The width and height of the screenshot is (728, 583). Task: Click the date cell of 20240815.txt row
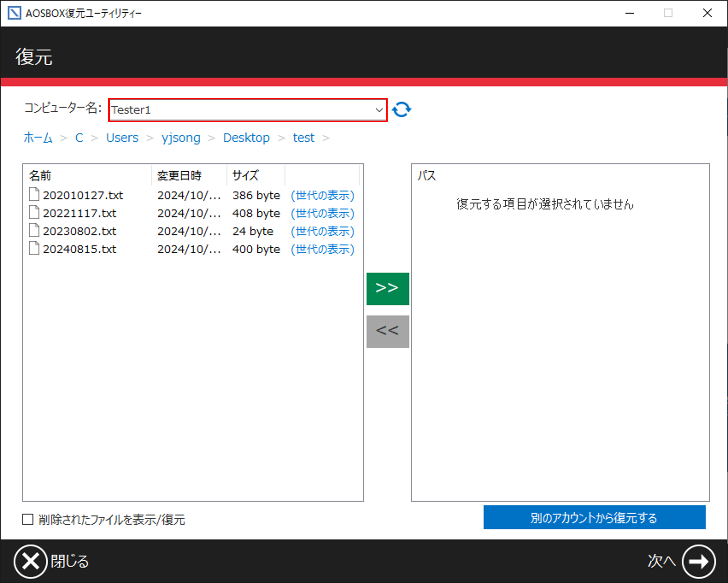tap(189, 249)
